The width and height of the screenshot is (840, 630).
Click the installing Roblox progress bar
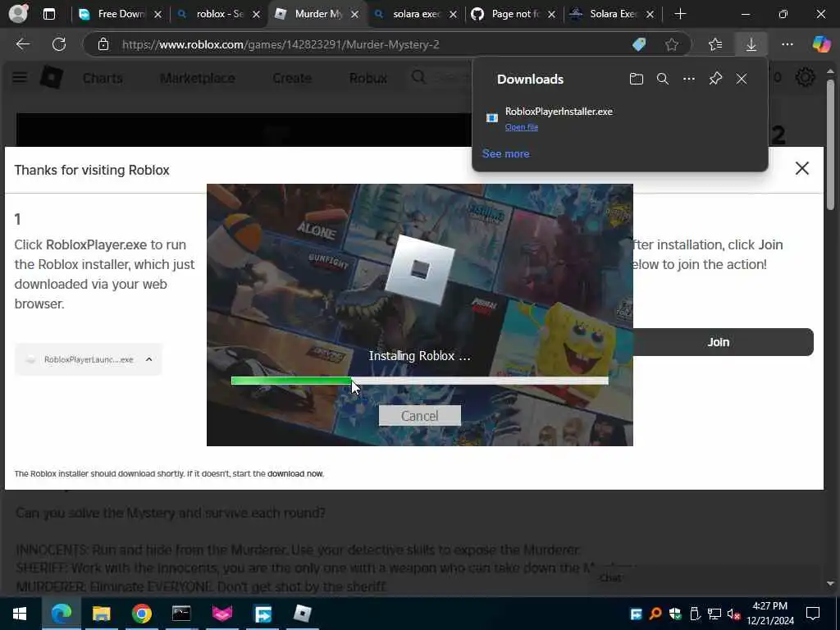(x=419, y=381)
